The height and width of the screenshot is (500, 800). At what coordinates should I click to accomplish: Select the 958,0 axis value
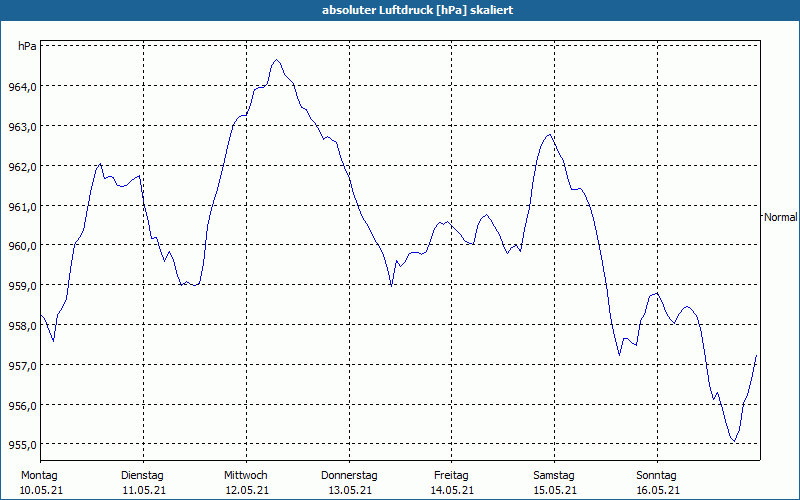coord(22,326)
